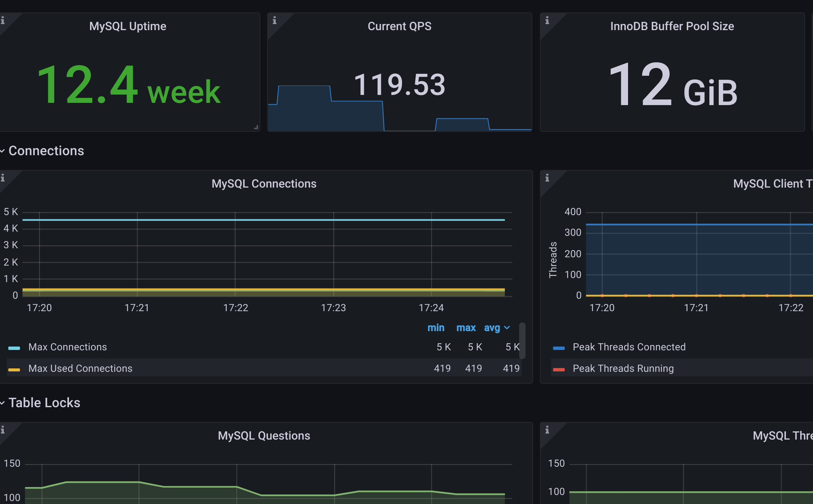Sort legend by min column
The height and width of the screenshot is (504, 813).
[x=436, y=328]
